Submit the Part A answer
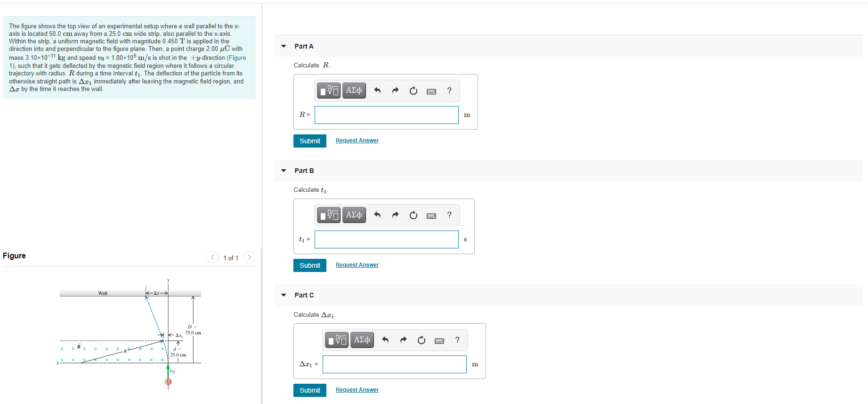 (x=310, y=141)
